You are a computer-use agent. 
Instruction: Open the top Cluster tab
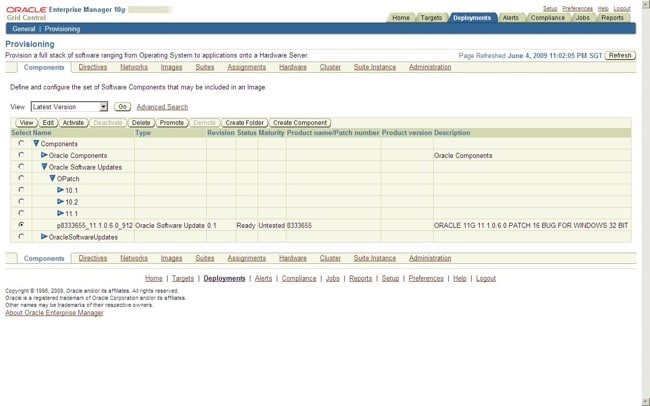(330, 67)
